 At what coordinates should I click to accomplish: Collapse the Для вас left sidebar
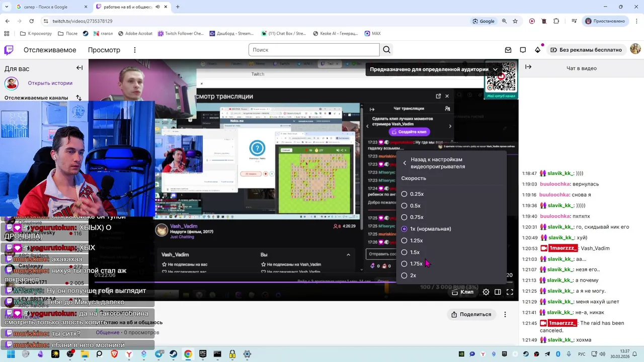79,68
